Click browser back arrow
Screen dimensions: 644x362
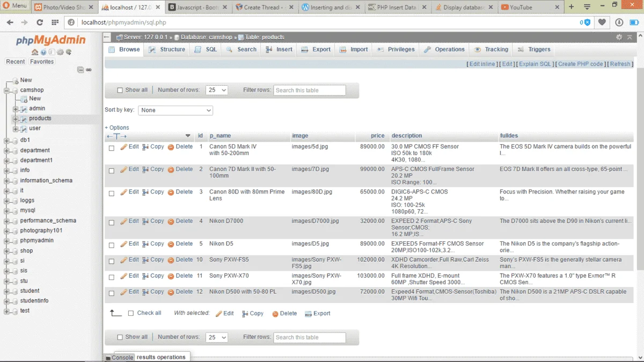click(10, 23)
